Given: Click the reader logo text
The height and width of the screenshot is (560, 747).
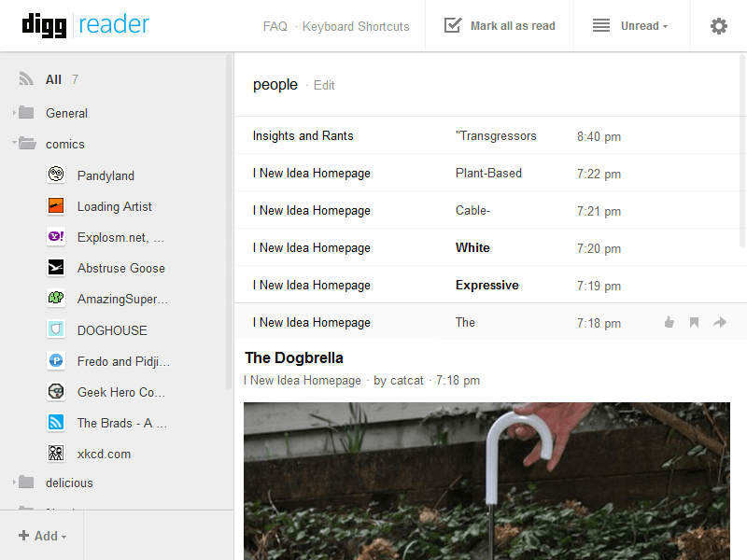Looking at the screenshot, I should coord(114,24).
